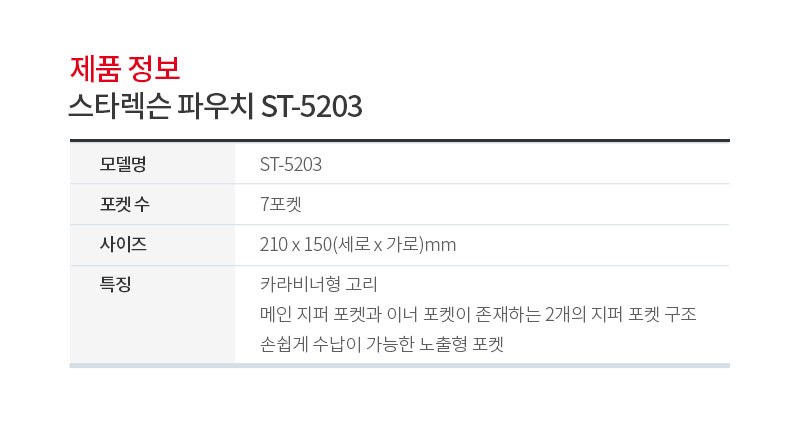Click the 특징 row label
This screenshot has height=434, width=800.
pos(115,284)
